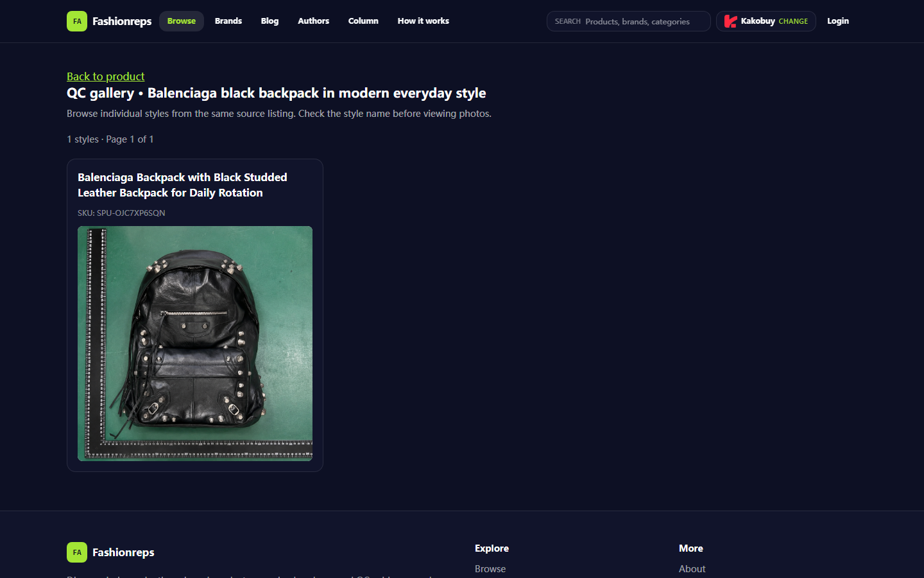Image resolution: width=924 pixels, height=578 pixels.
Task: Select the SKU: SPU-OJC7XP6SQN text
Action: (121, 213)
